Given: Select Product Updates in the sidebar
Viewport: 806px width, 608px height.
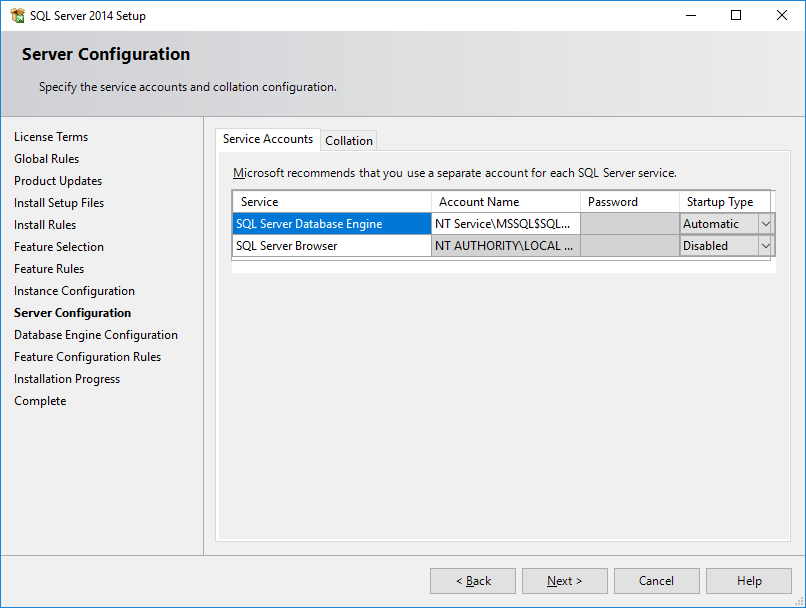Looking at the screenshot, I should click(x=58, y=180).
